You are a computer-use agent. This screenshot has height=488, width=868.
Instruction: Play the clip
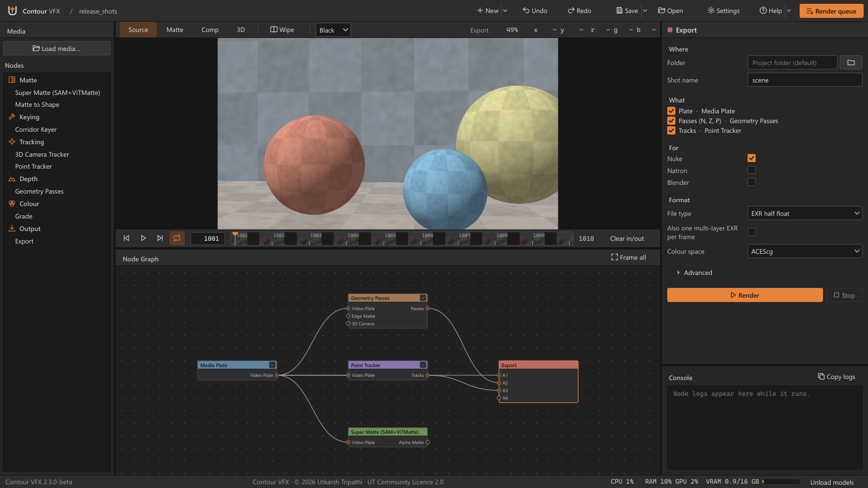tap(143, 238)
